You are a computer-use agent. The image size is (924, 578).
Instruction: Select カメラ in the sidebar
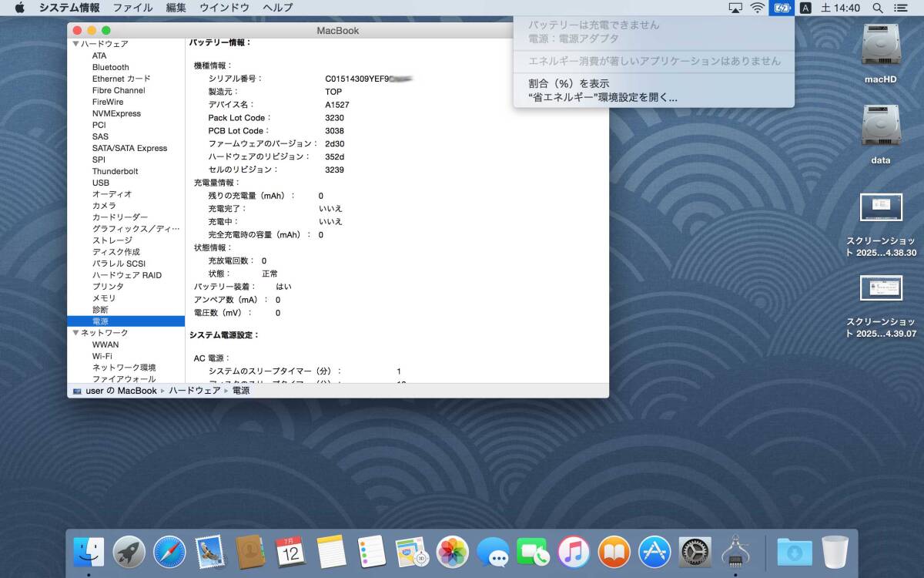tap(104, 206)
